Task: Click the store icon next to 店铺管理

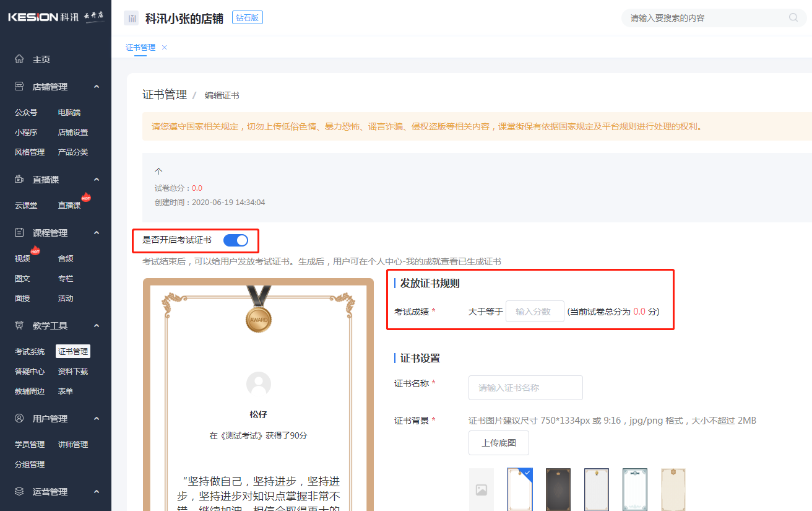Action: pos(19,86)
